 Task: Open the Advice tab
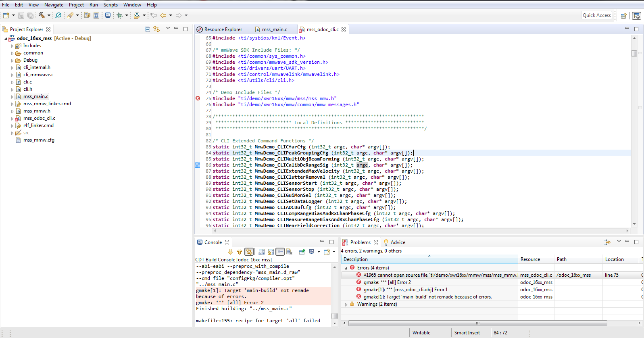(398, 242)
